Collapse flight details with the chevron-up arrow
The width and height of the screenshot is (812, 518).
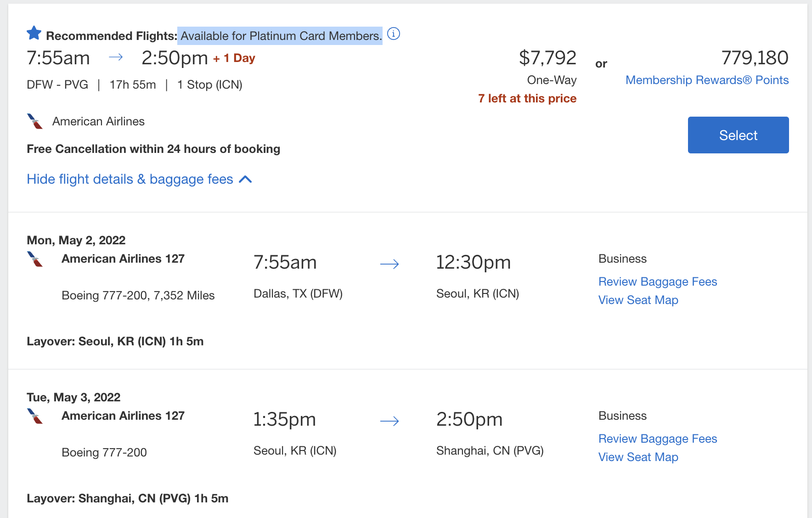246,179
